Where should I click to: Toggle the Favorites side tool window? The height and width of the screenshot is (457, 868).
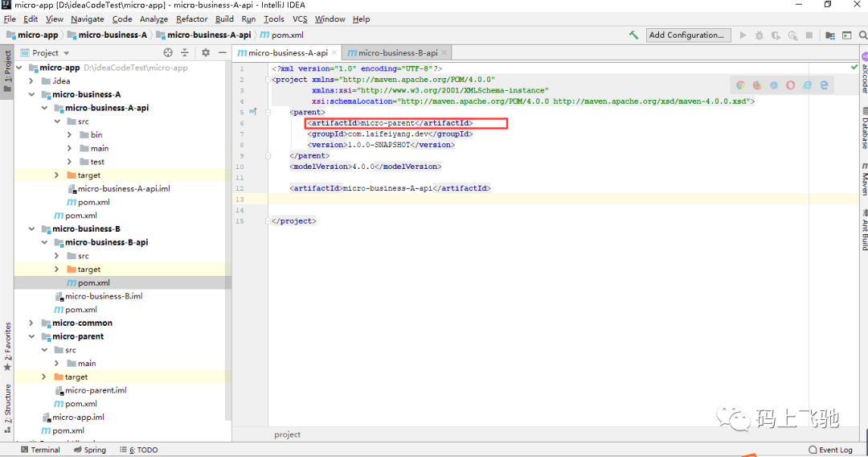coord(7,347)
